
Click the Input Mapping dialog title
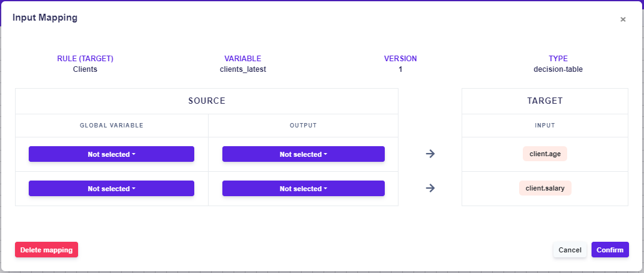point(45,17)
